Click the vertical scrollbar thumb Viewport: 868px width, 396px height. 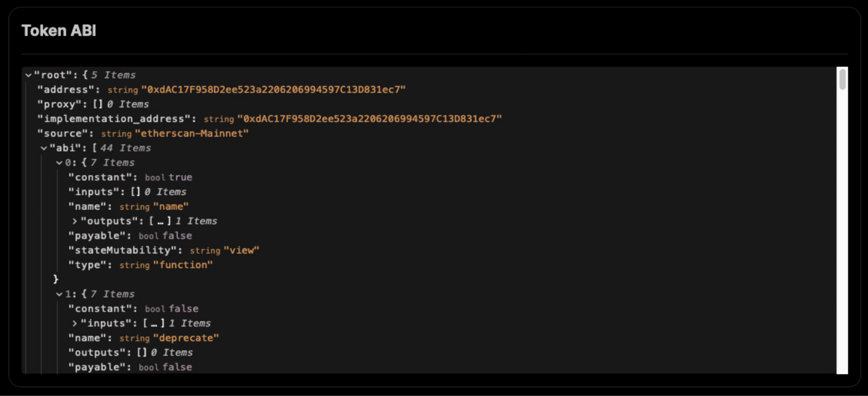pyautogui.click(x=842, y=80)
